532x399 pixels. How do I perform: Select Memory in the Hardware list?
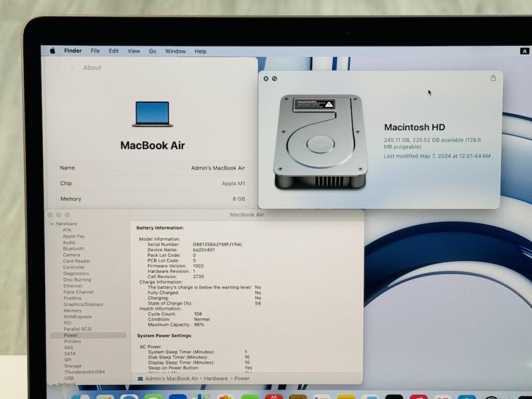pyautogui.click(x=72, y=311)
